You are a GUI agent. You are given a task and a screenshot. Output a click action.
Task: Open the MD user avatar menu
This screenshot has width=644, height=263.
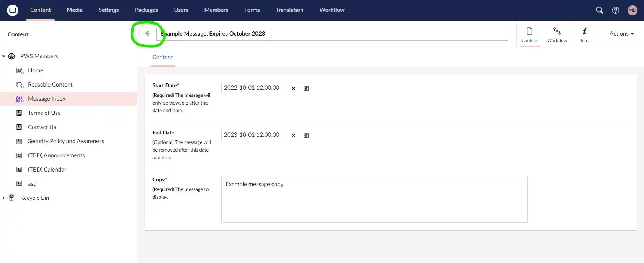pos(632,10)
